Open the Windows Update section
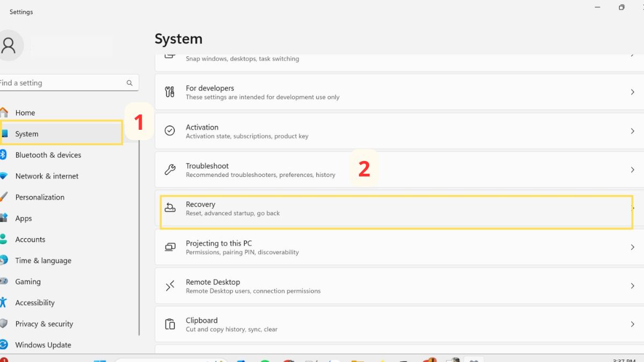The image size is (644, 362). click(43, 345)
